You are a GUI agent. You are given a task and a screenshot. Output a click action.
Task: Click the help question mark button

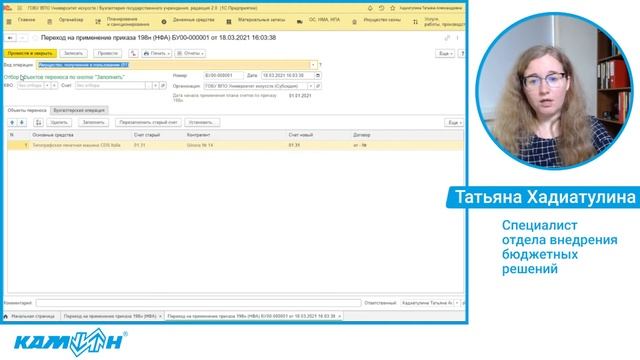click(462, 53)
